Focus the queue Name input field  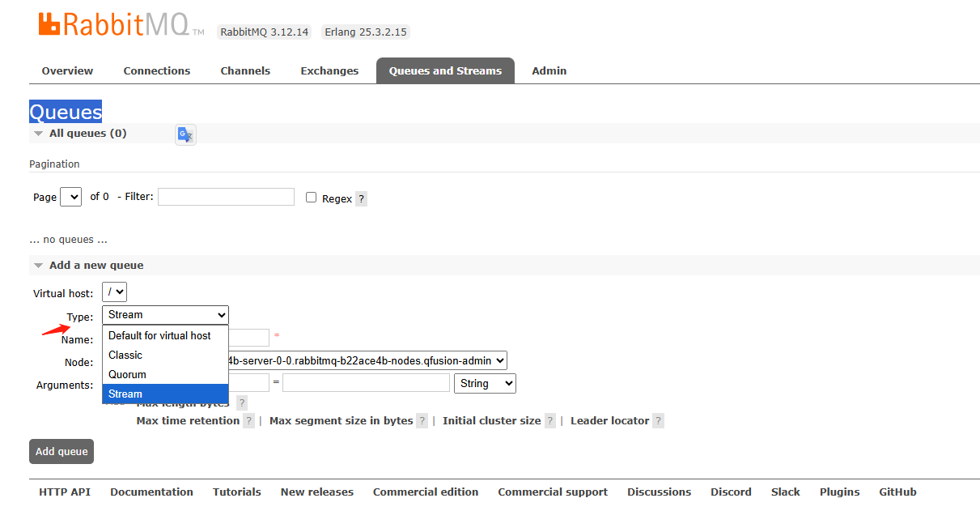248,338
